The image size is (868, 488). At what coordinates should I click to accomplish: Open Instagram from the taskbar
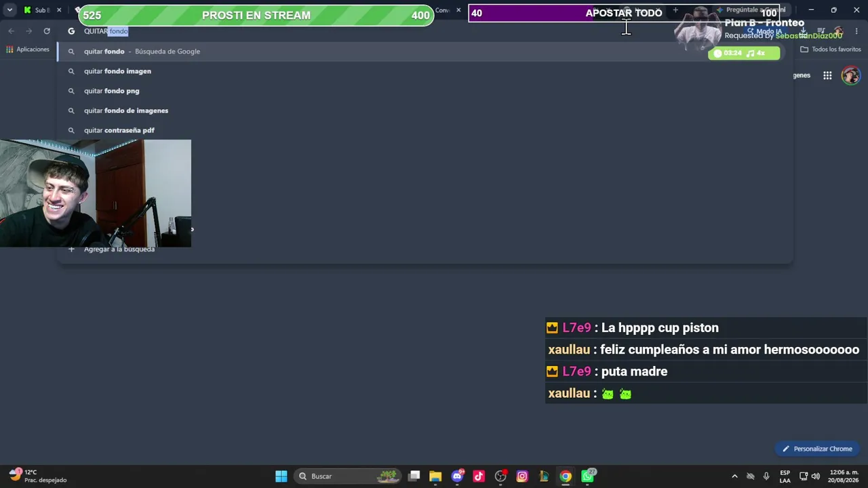point(522,476)
